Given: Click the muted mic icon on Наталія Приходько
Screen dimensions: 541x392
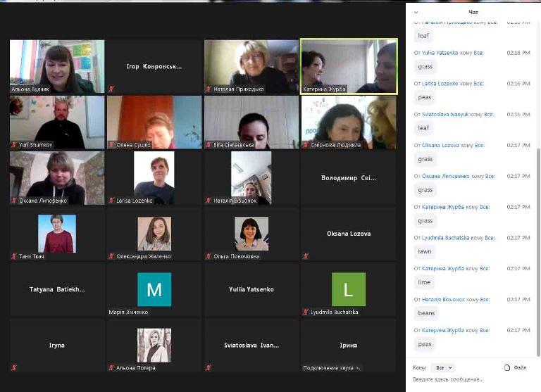Looking at the screenshot, I should tap(209, 89).
